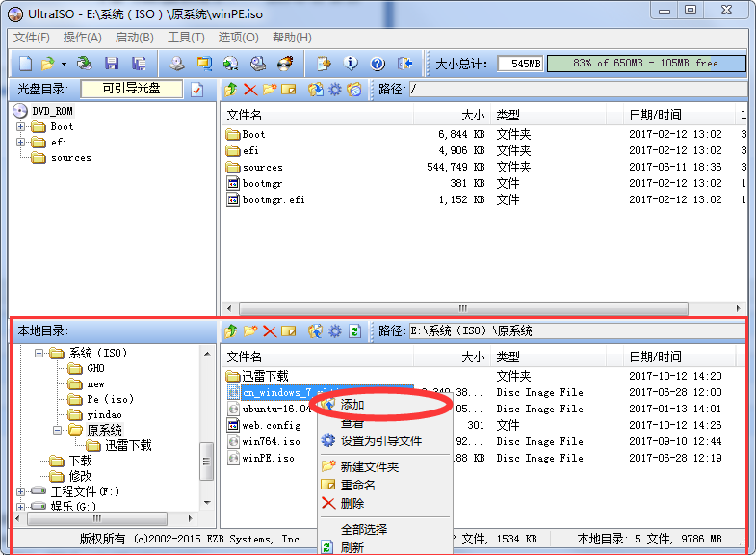Click the Rename icon in upper toolbar
756x555 pixels.
[288, 90]
